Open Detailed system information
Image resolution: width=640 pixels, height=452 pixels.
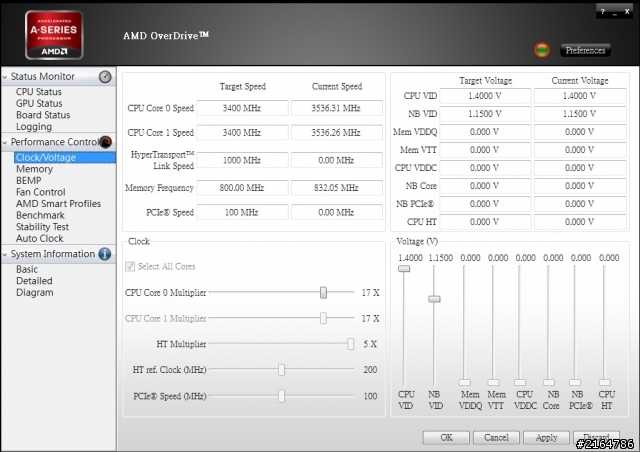(34, 281)
